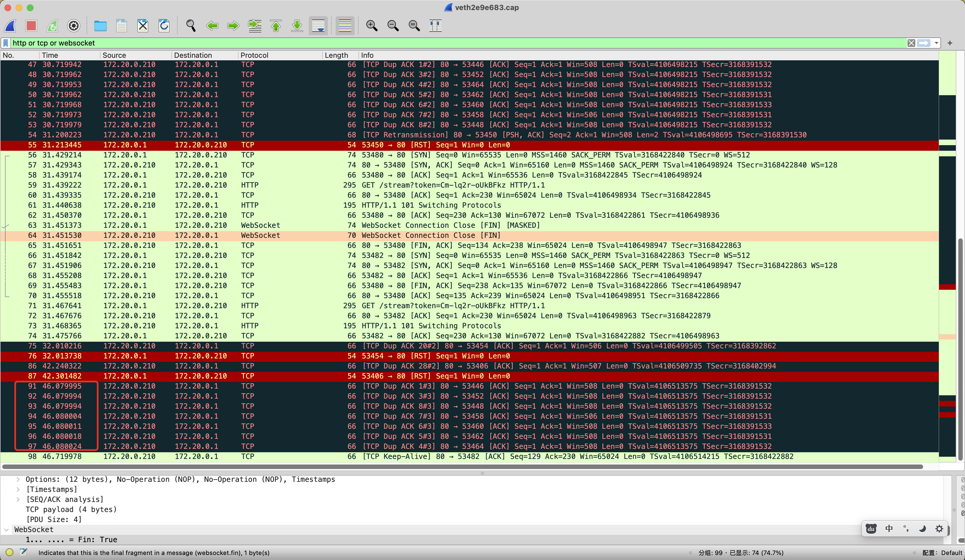Image resolution: width=965 pixels, height=560 pixels.
Task: Open display filter history dropdown arrow
Action: click(x=936, y=43)
